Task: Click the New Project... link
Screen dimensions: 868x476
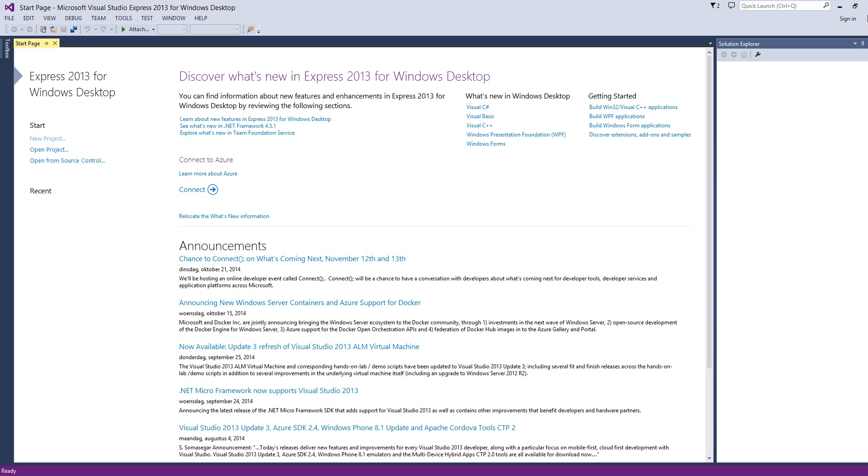Action: pos(48,139)
